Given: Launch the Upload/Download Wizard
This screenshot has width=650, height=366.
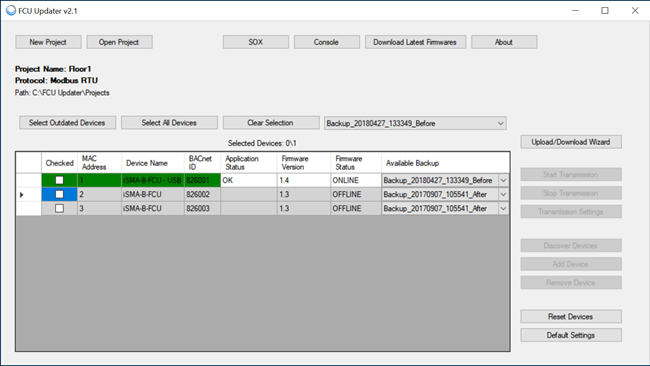Looking at the screenshot, I should pyautogui.click(x=571, y=142).
